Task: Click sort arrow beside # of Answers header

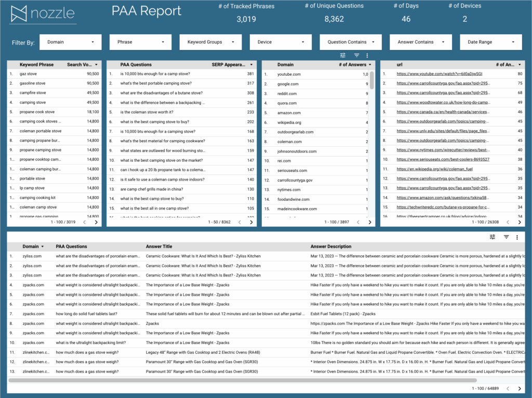Action: 370,65
